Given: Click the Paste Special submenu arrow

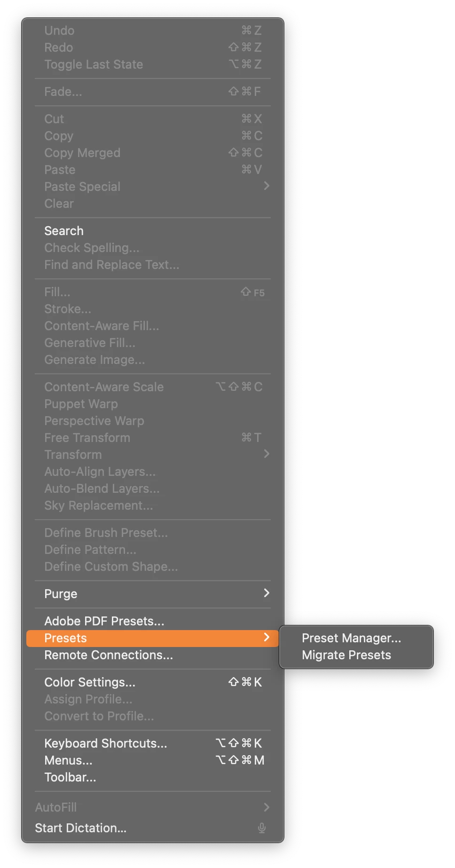Looking at the screenshot, I should click(267, 186).
